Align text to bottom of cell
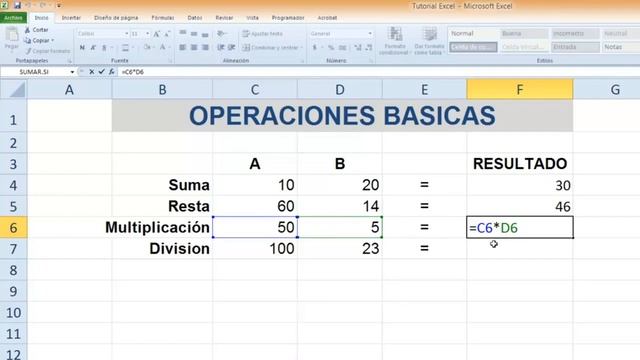640x360 pixels. pyautogui.click(x=205, y=34)
